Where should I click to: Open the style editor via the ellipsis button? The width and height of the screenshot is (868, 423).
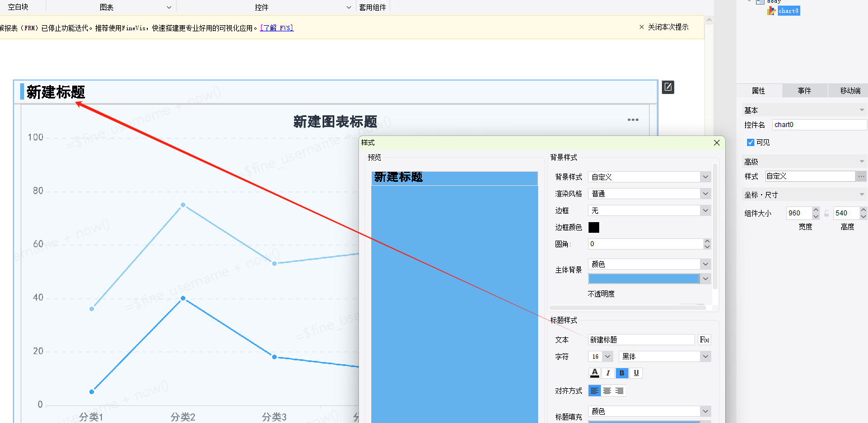(861, 176)
